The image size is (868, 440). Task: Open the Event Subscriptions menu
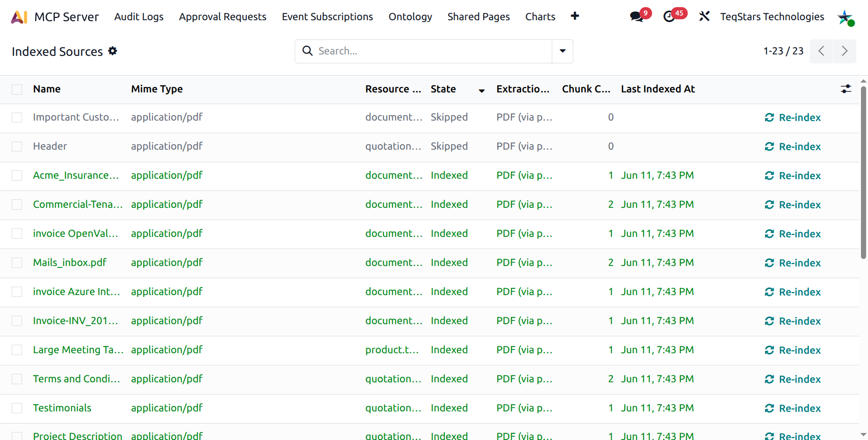point(327,16)
